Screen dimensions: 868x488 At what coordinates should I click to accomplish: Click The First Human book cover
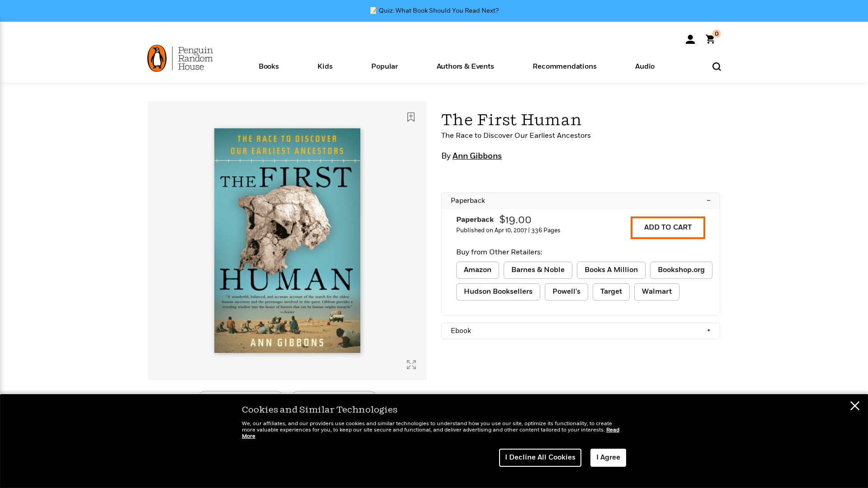click(x=288, y=241)
